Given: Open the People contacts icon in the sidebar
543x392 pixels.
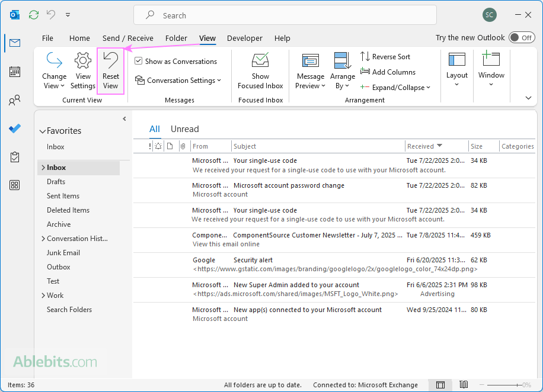Looking at the screenshot, I should pos(15,100).
